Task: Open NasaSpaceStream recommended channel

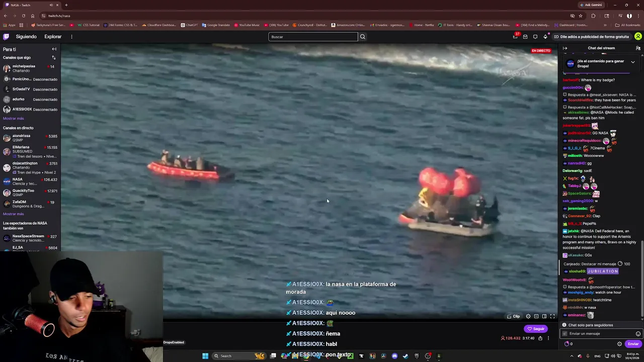Action: coord(30,238)
